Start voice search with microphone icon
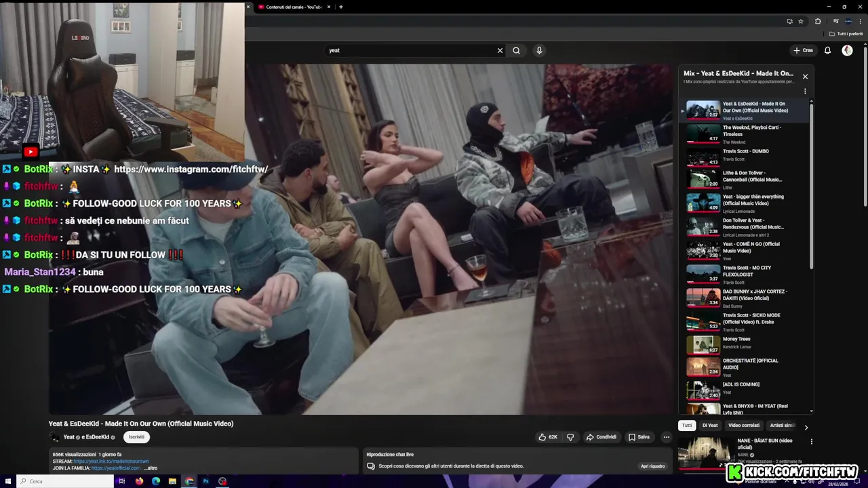The image size is (868, 488). (539, 50)
